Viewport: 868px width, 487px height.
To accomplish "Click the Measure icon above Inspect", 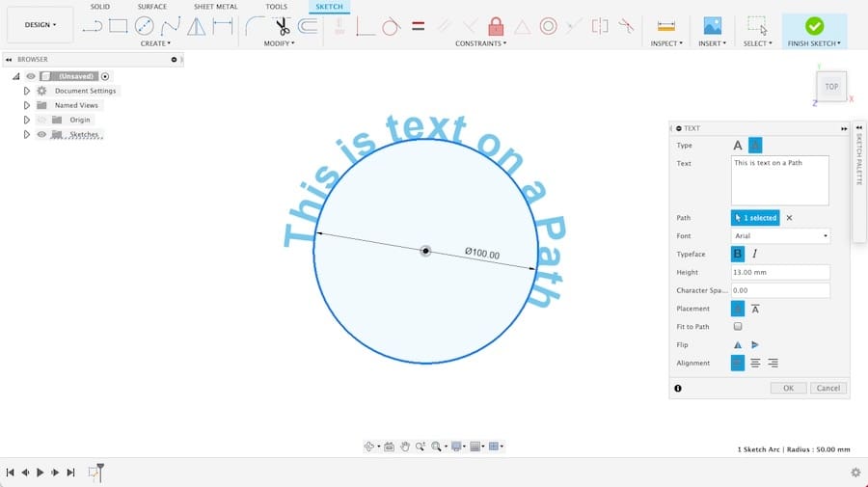I will [x=665, y=26].
